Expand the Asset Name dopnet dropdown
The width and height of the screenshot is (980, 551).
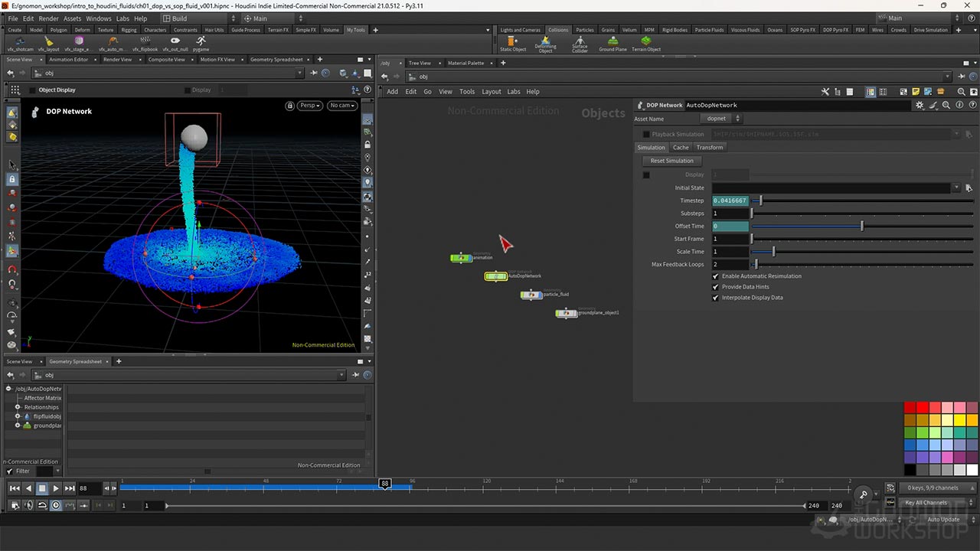point(722,119)
